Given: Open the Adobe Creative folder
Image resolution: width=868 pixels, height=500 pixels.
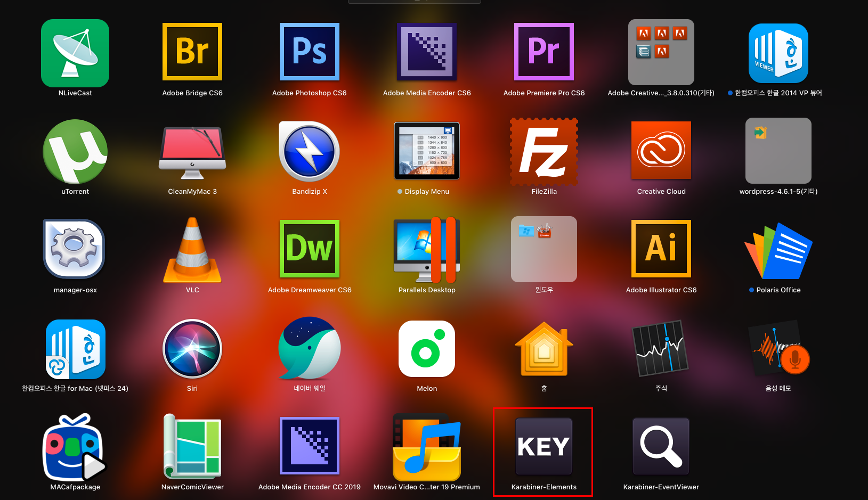Looking at the screenshot, I should pos(661,52).
